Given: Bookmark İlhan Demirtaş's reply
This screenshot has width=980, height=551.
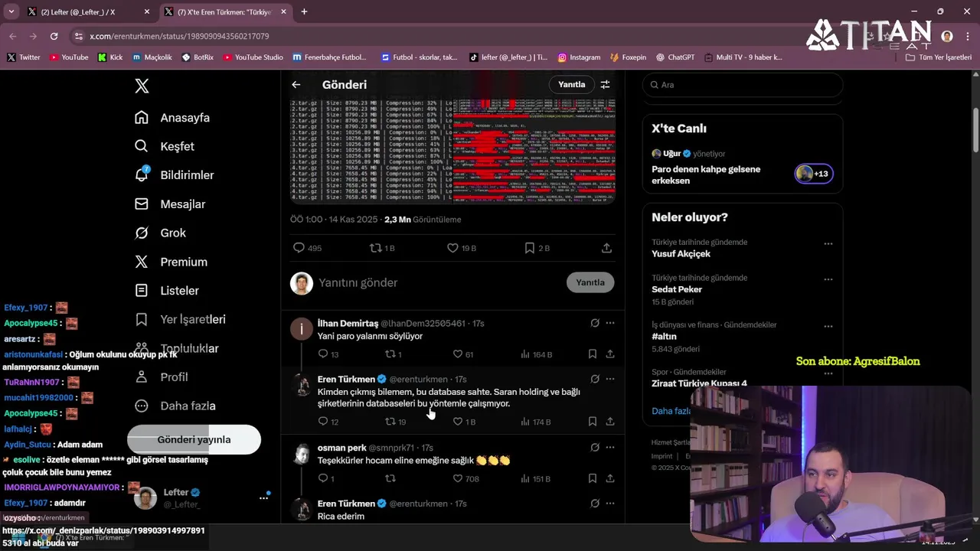Looking at the screenshot, I should click(x=593, y=354).
